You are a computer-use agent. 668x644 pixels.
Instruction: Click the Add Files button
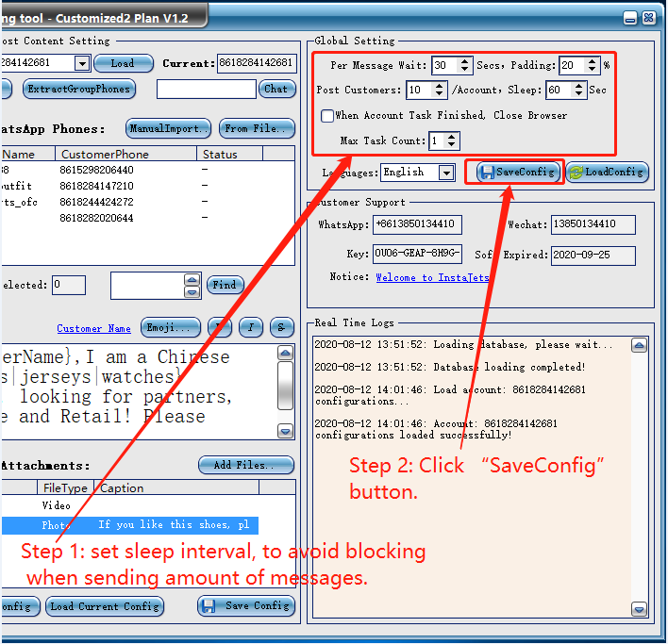(x=246, y=465)
